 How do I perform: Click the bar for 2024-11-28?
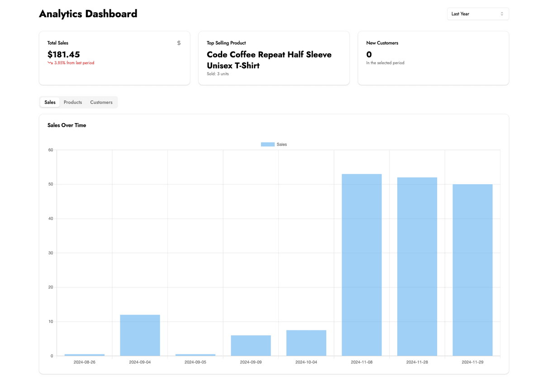[x=417, y=267]
